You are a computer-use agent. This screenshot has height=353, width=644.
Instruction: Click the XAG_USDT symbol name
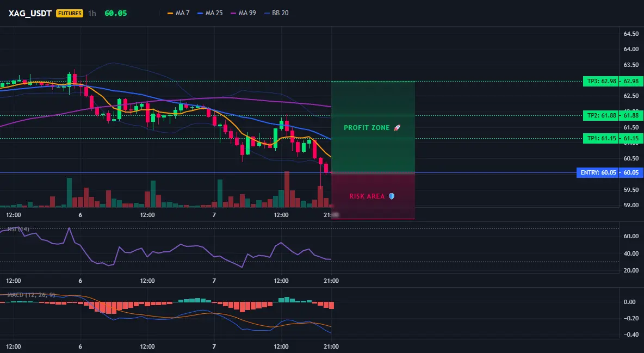point(30,13)
